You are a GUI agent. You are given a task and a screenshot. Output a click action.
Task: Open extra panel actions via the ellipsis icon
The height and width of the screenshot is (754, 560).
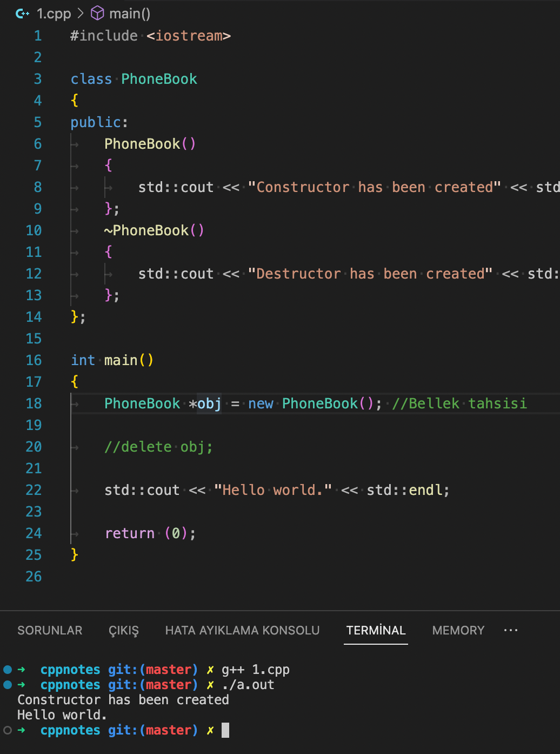click(x=510, y=630)
